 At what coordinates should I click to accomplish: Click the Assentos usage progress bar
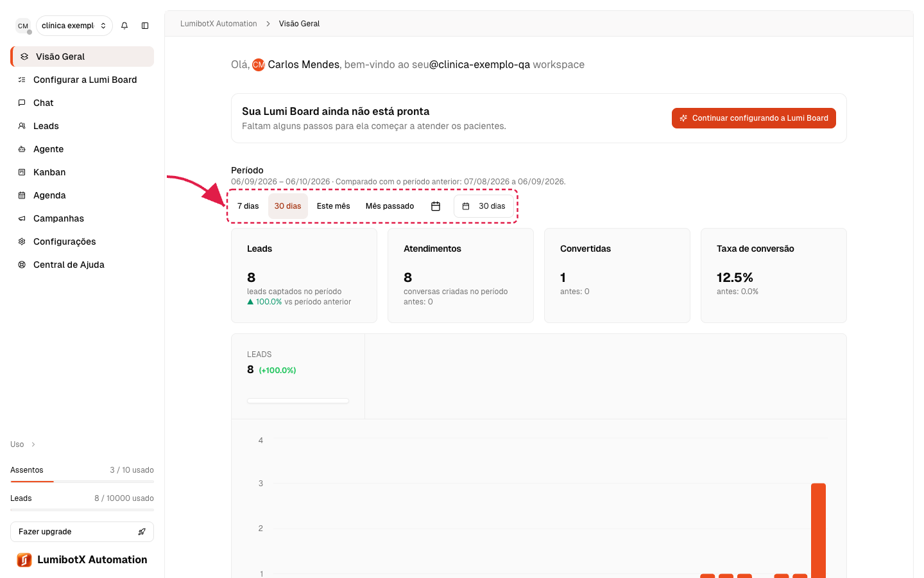[82, 481]
